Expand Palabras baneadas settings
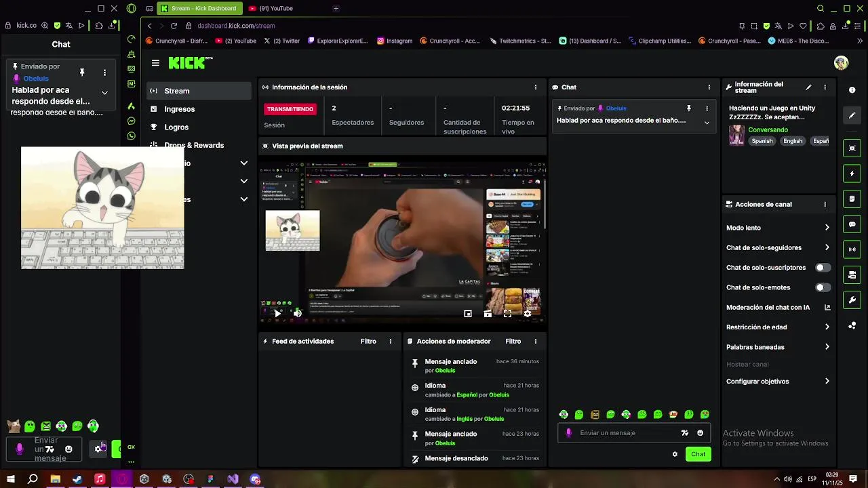 pos(827,347)
